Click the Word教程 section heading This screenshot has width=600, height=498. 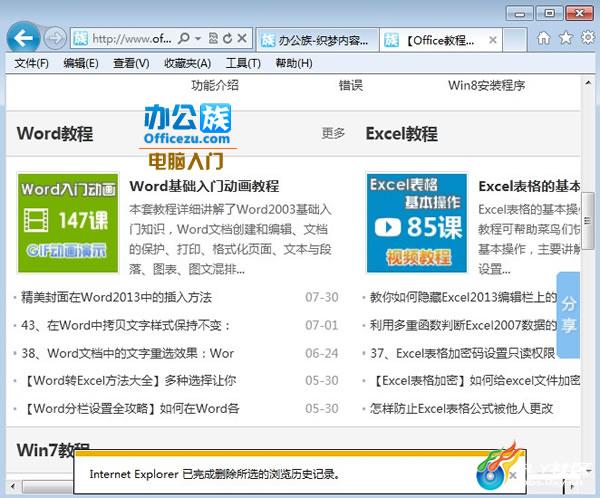pyautogui.click(x=55, y=134)
